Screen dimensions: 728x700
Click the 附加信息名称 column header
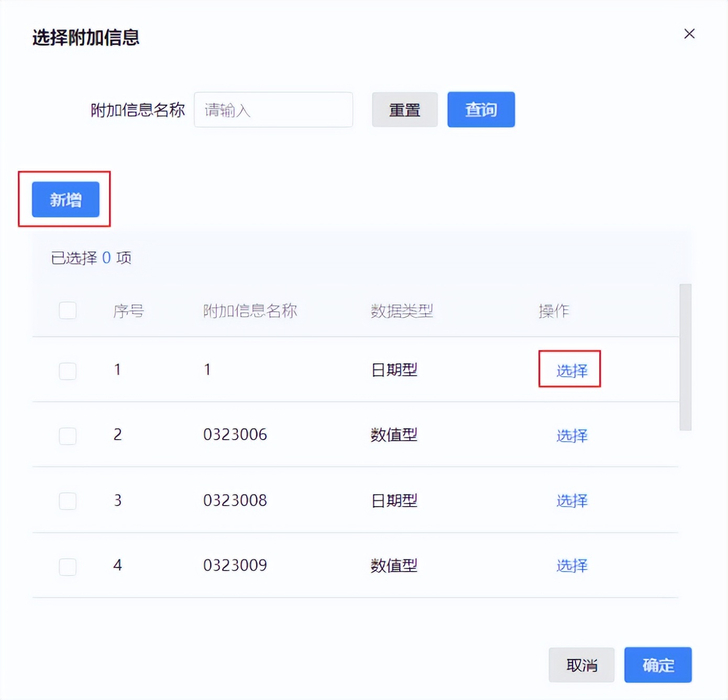(x=250, y=310)
